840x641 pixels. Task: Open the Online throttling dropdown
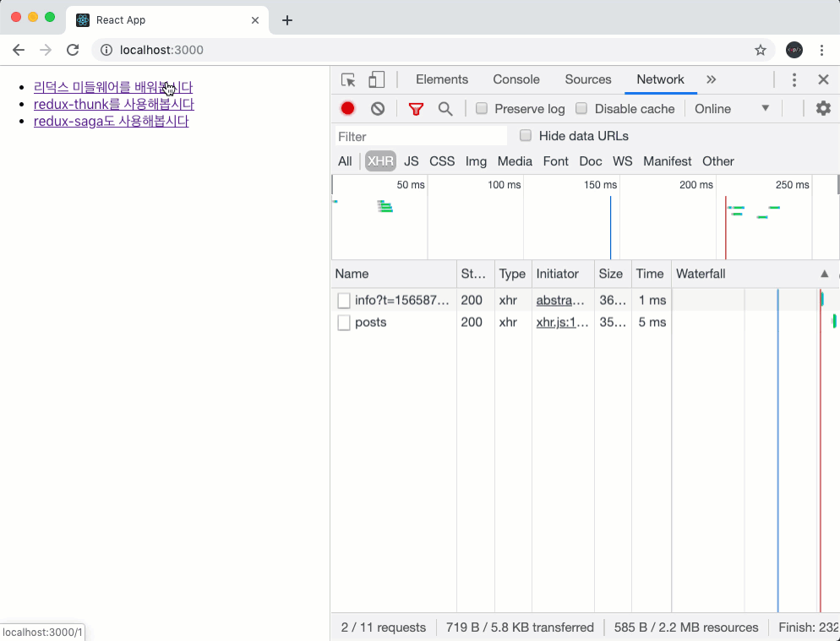[x=732, y=109]
